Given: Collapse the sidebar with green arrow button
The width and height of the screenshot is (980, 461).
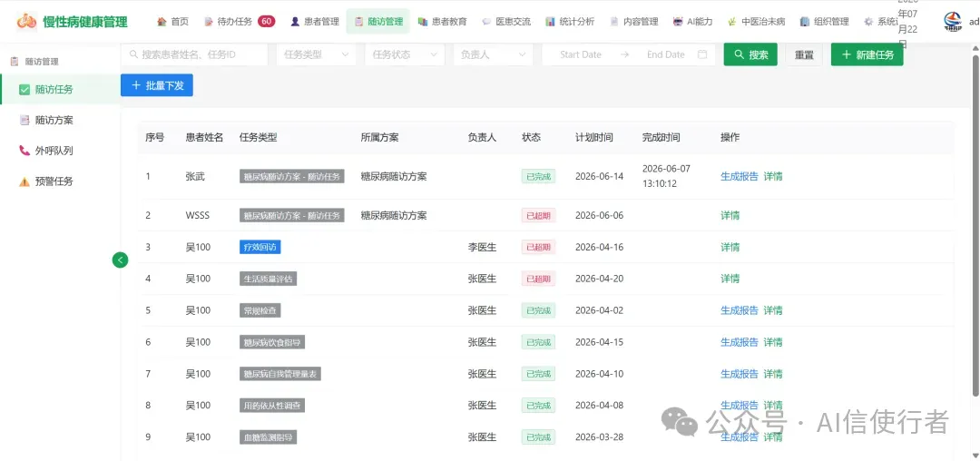Looking at the screenshot, I should (120, 260).
